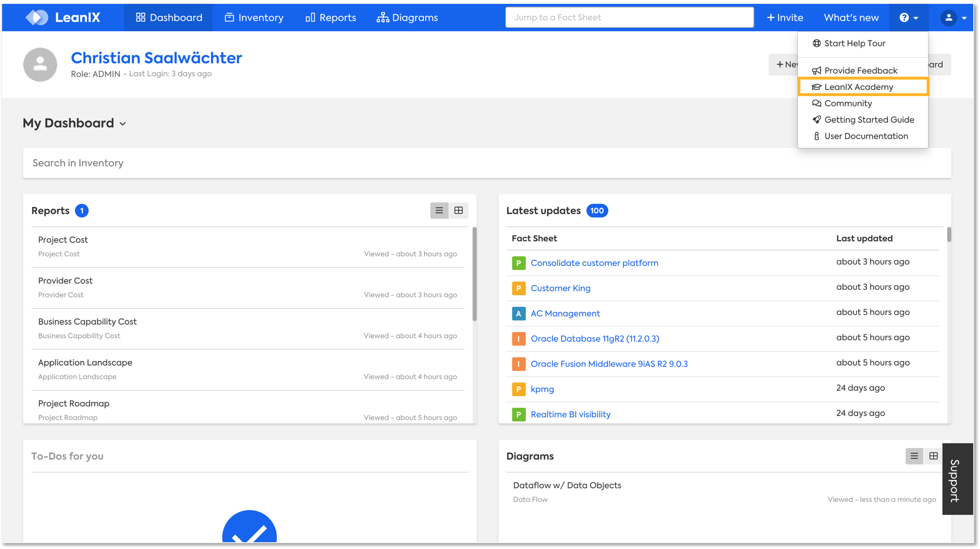The height and width of the screenshot is (549, 980).
Task: Open the Inventory navigation tab
Action: coord(254,17)
